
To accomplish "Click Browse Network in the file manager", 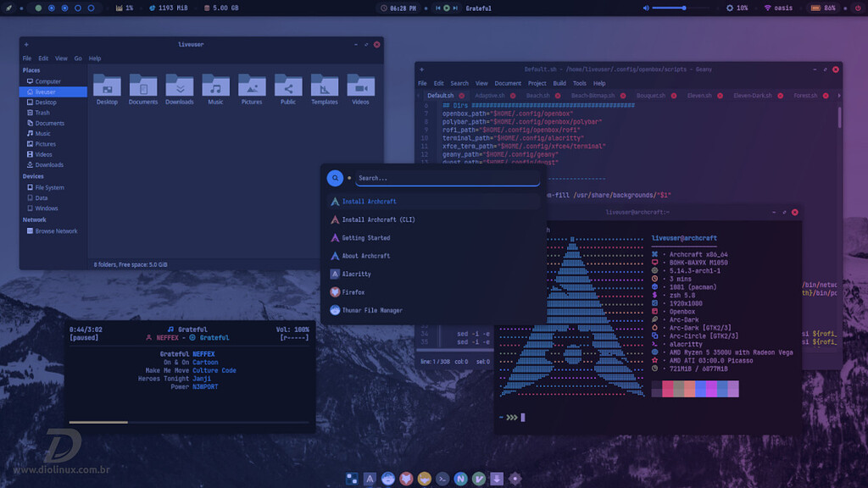I will (55, 230).
